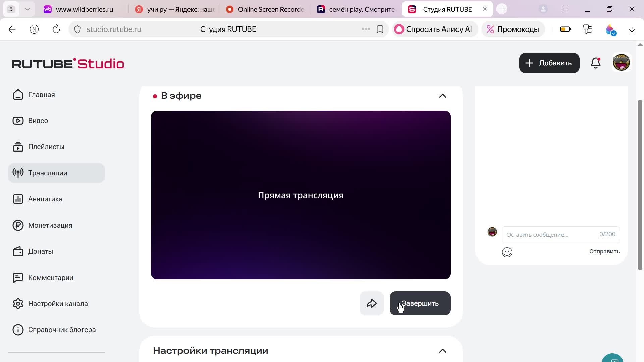Go to Монетизация section

50,225
